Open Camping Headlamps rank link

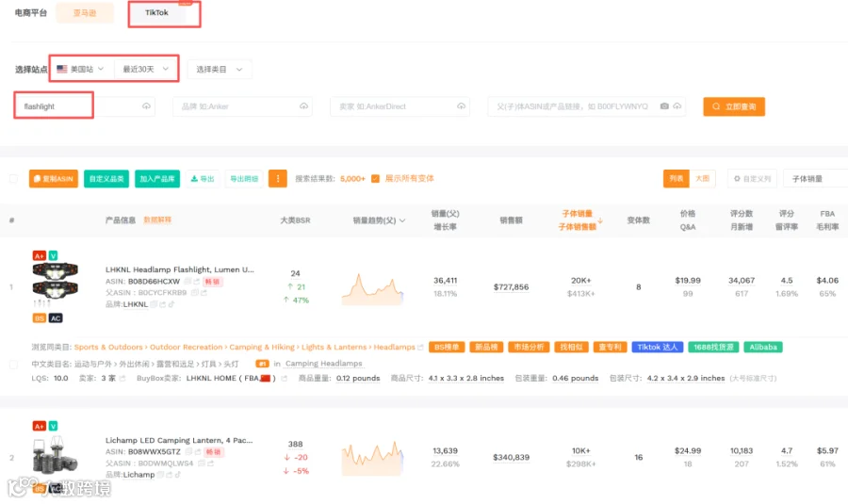[x=323, y=364]
